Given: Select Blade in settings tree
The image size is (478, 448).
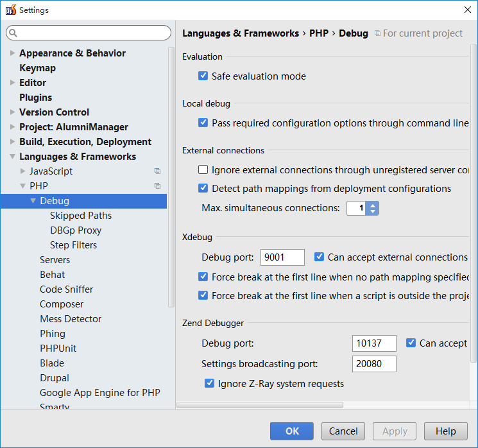Looking at the screenshot, I should tap(52, 363).
